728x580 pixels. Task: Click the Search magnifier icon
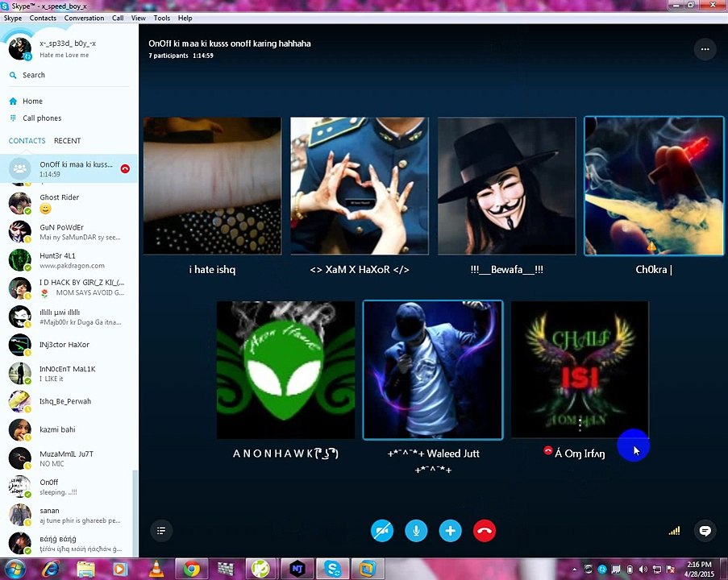[13, 75]
